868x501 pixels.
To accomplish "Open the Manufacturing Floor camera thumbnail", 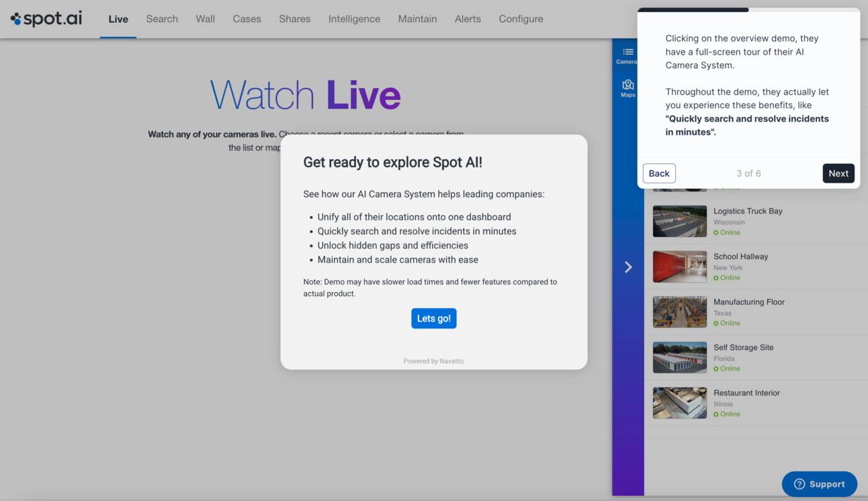I will click(680, 312).
